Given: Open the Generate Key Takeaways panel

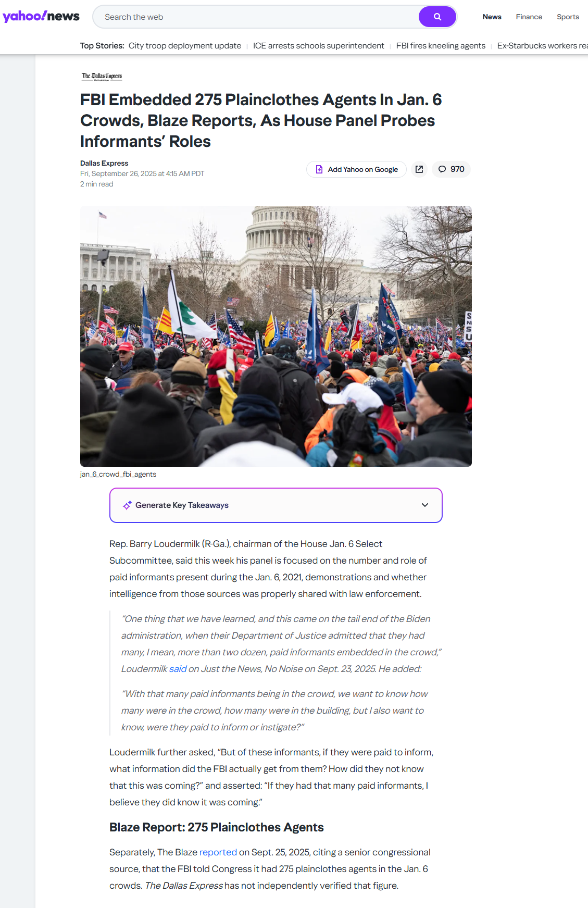Looking at the screenshot, I should click(276, 505).
